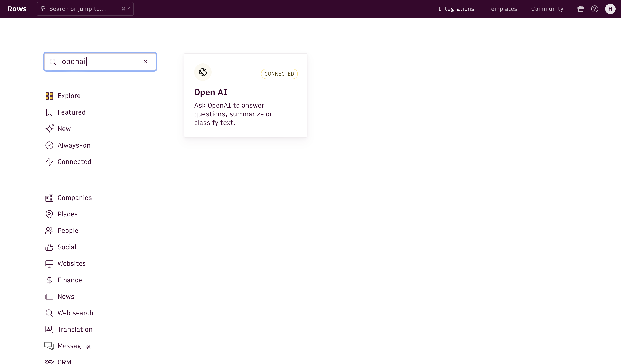This screenshot has height=364, width=621.
Task: Filter by New integrations
Action: point(64,129)
